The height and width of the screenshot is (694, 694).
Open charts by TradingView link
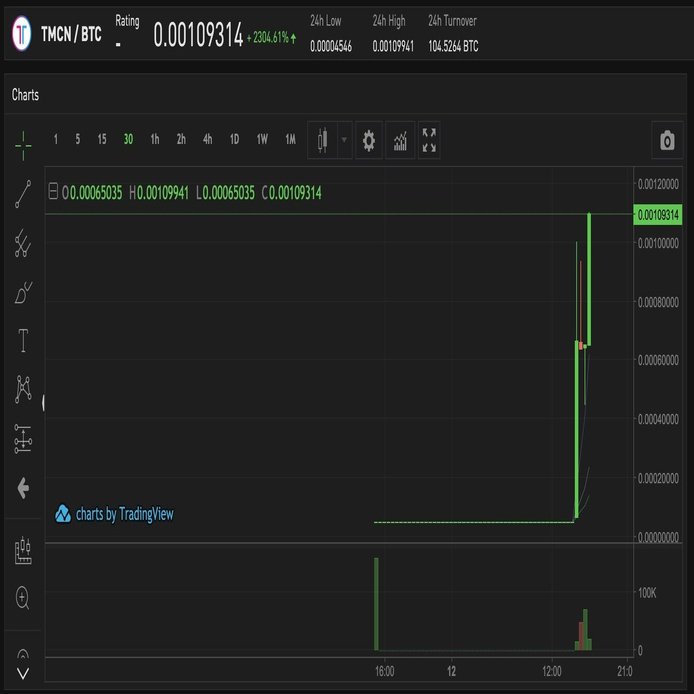point(114,514)
